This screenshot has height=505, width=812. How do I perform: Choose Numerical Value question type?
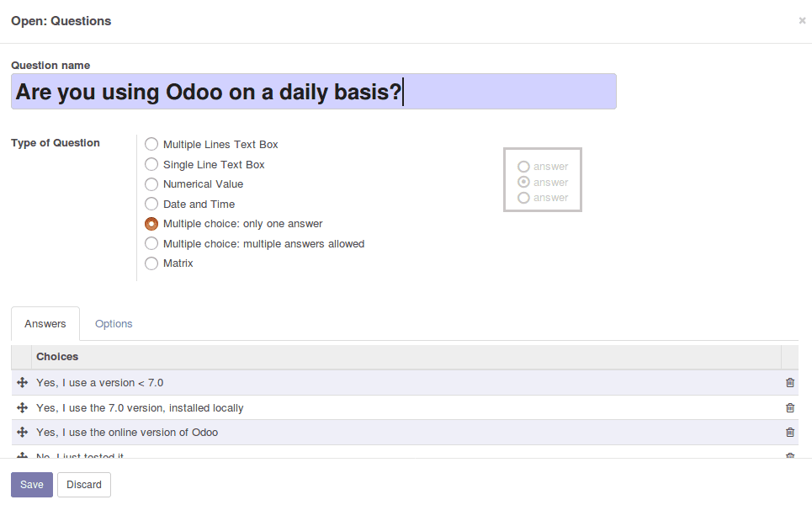click(151, 184)
